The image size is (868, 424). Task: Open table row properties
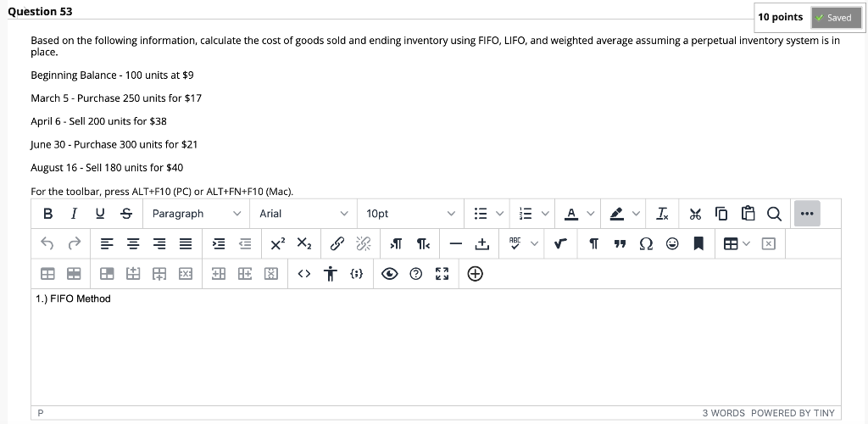(x=74, y=273)
